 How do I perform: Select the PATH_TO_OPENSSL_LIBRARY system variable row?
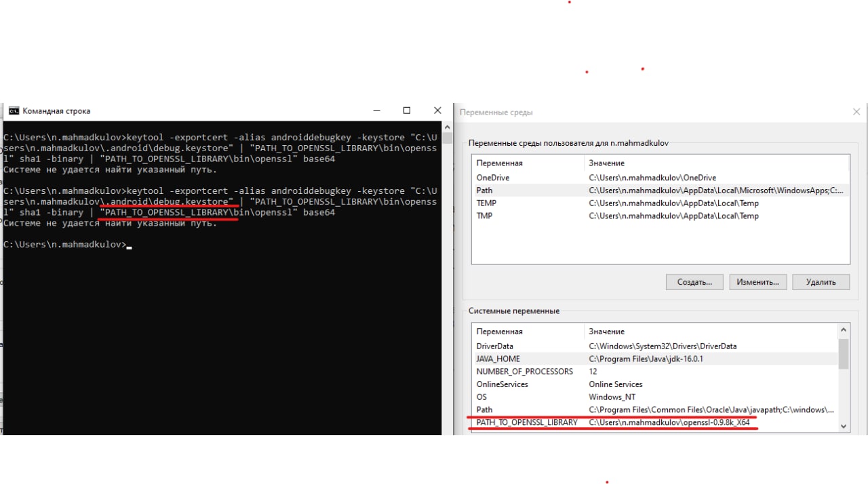click(x=655, y=422)
